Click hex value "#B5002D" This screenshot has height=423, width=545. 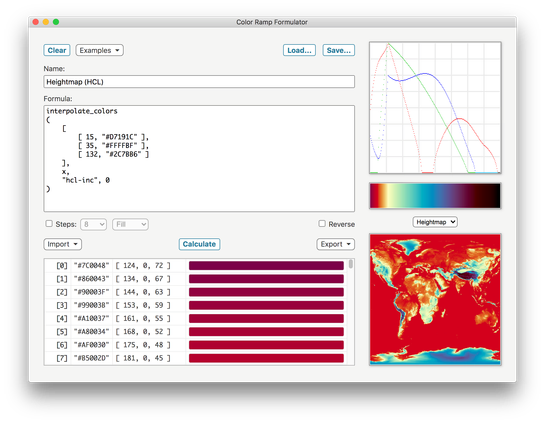(x=91, y=358)
